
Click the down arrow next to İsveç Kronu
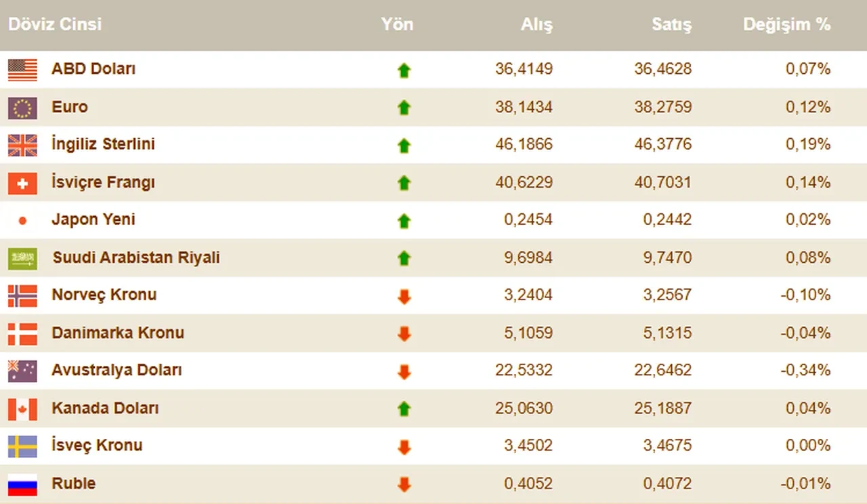point(404,446)
